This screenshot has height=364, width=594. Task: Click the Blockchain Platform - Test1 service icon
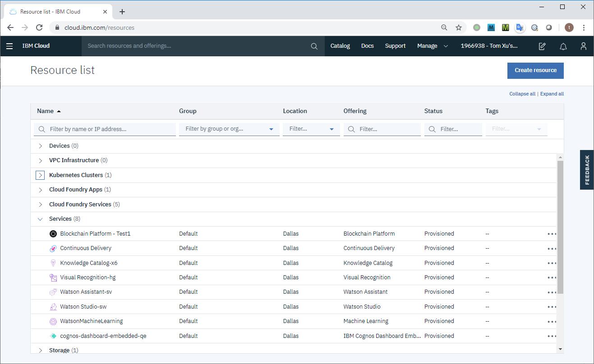(x=53, y=234)
